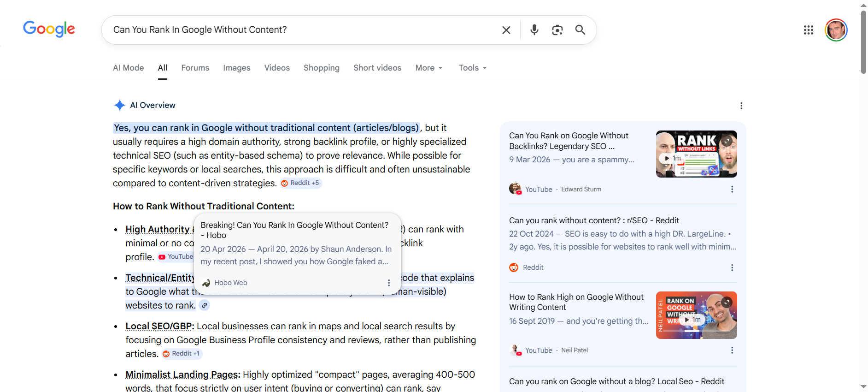Open 'Can you rank without content?' Reddit link
The height and width of the screenshot is (392, 868).
click(x=593, y=220)
